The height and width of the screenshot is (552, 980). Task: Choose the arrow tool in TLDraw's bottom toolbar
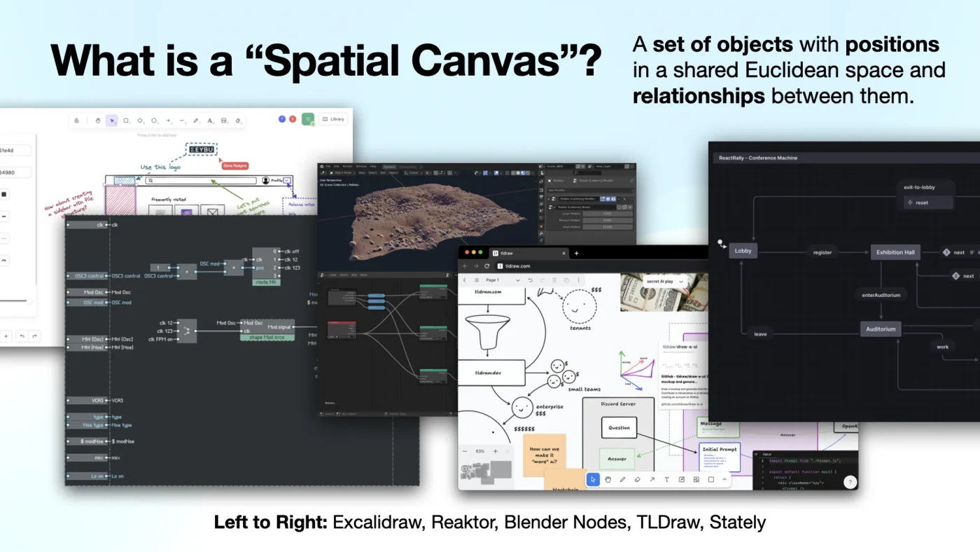point(652,480)
